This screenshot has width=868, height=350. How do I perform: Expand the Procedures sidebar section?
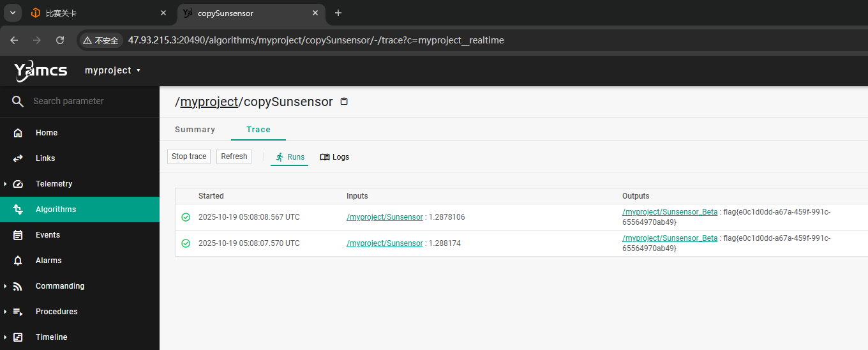point(6,312)
